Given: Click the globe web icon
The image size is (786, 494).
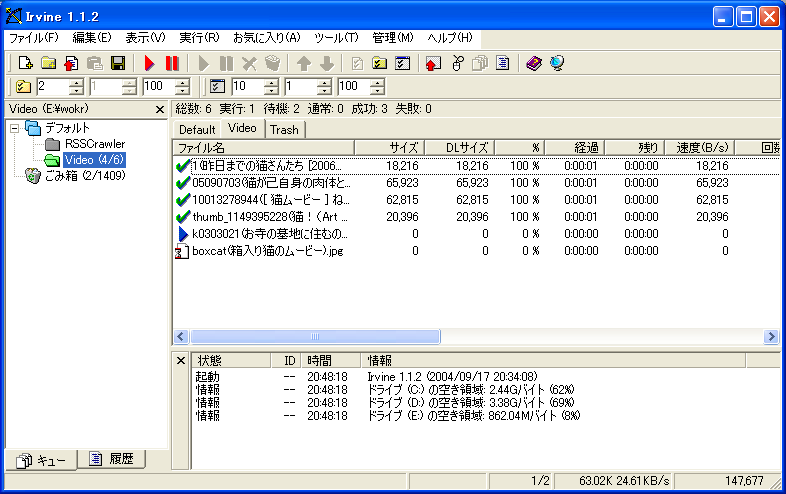Looking at the screenshot, I should click(557, 63).
